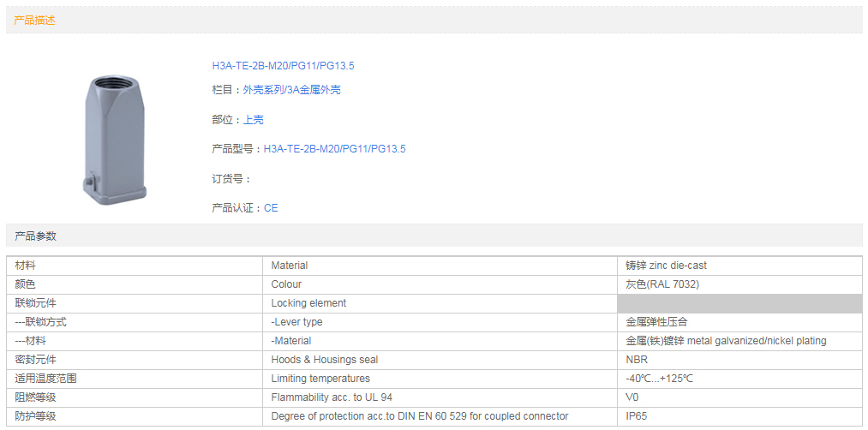Click the product model H3A-TE-2B-M20/PG11/PG13.5 value
This screenshot has height=430, width=868.
(334, 149)
